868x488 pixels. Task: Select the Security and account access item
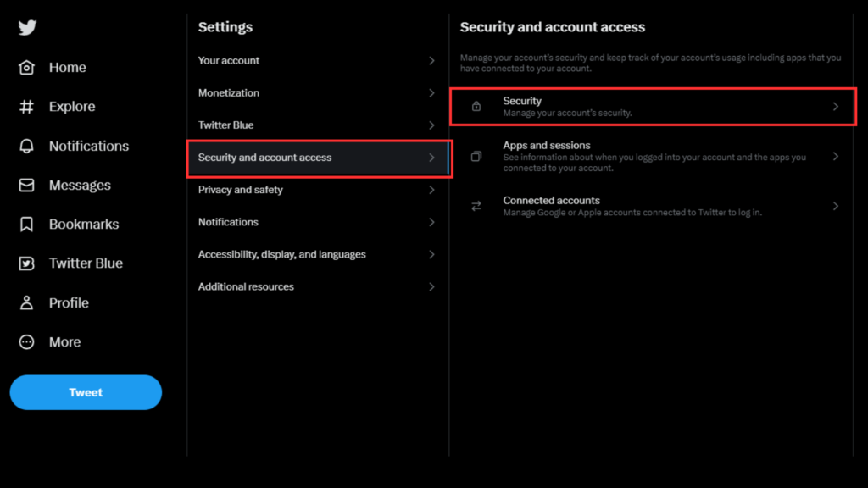tap(264, 158)
